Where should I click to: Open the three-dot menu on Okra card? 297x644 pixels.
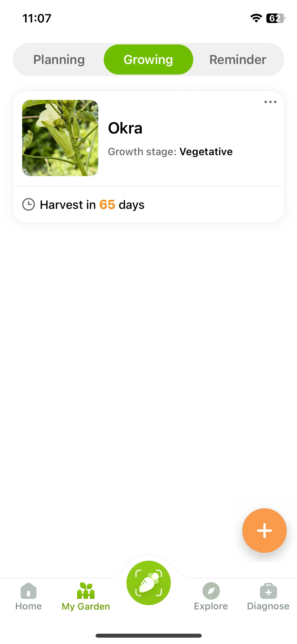[270, 102]
